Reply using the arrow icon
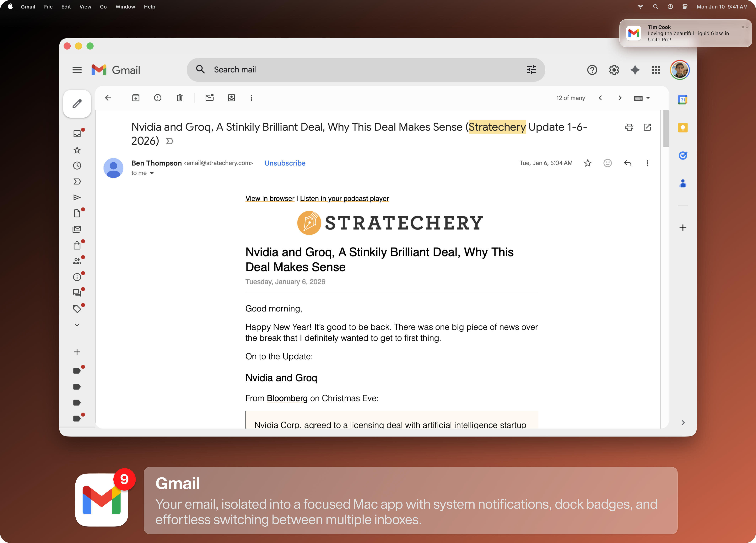Image resolution: width=756 pixels, height=543 pixels. click(627, 163)
